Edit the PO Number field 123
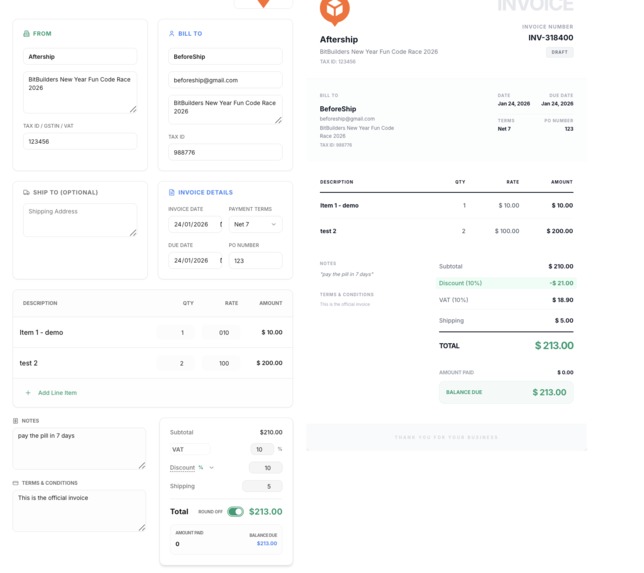 pyautogui.click(x=255, y=261)
